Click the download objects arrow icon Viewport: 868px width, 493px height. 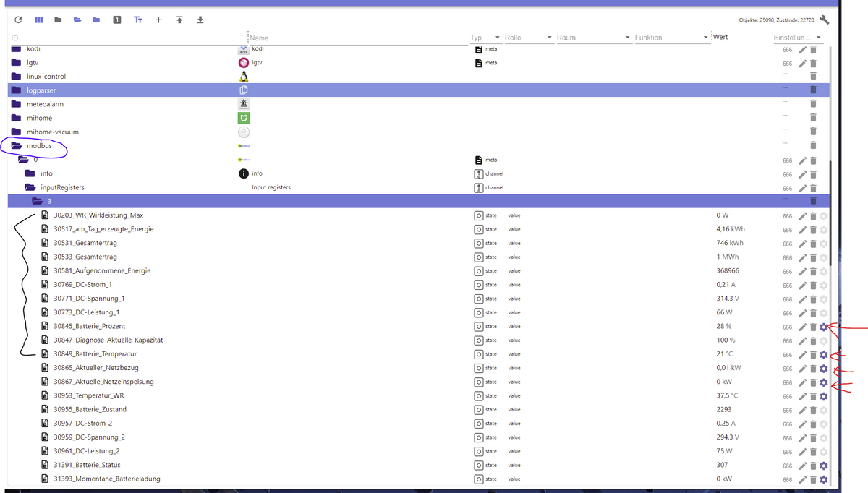pos(200,20)
